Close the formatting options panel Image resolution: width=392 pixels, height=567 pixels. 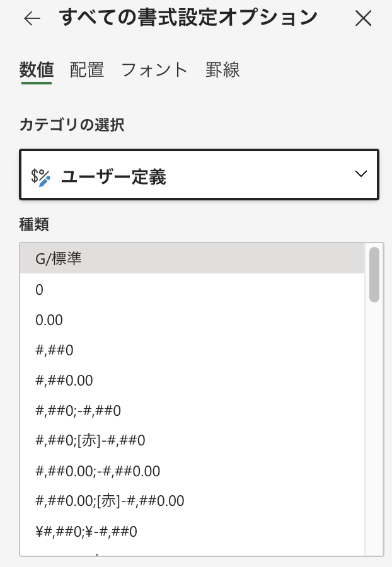[x=364, y=19]
